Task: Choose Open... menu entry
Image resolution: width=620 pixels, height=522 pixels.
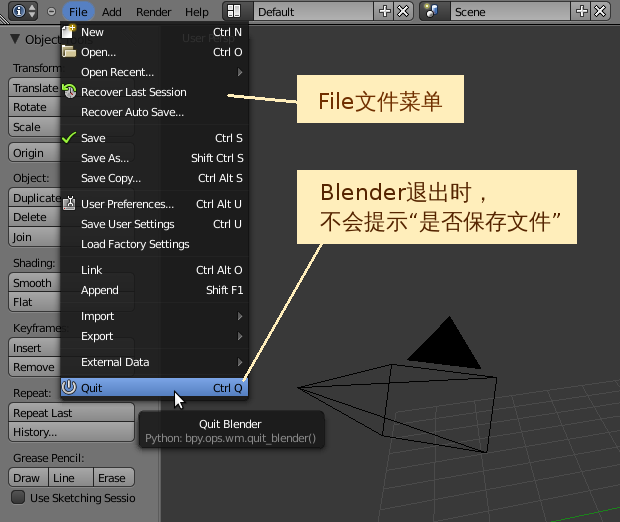Action: pyautogui.click(x=154, y=52)
